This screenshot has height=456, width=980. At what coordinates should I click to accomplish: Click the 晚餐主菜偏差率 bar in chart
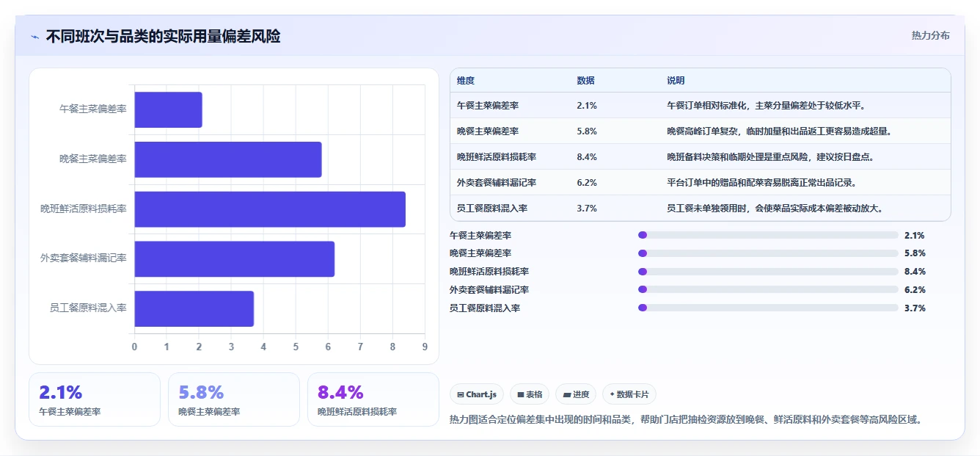pos(228,159)
